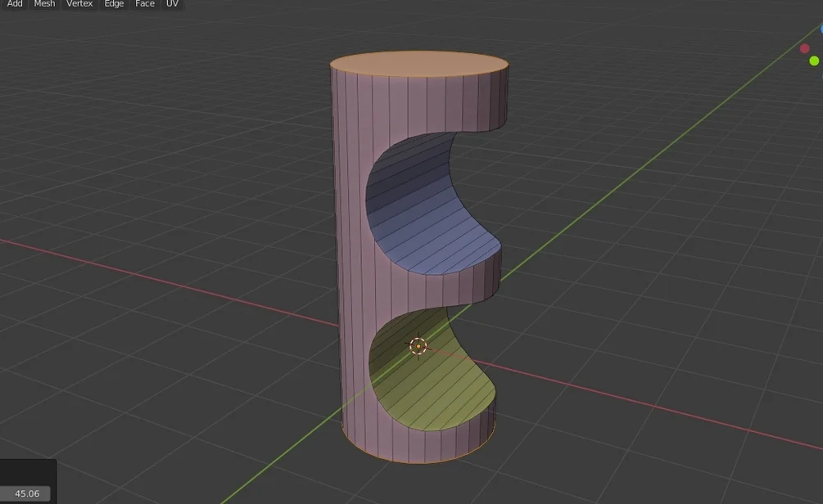823x504 pixels.
Task: Open the Face dropdown menu
Action: click(x=145, y=4)
